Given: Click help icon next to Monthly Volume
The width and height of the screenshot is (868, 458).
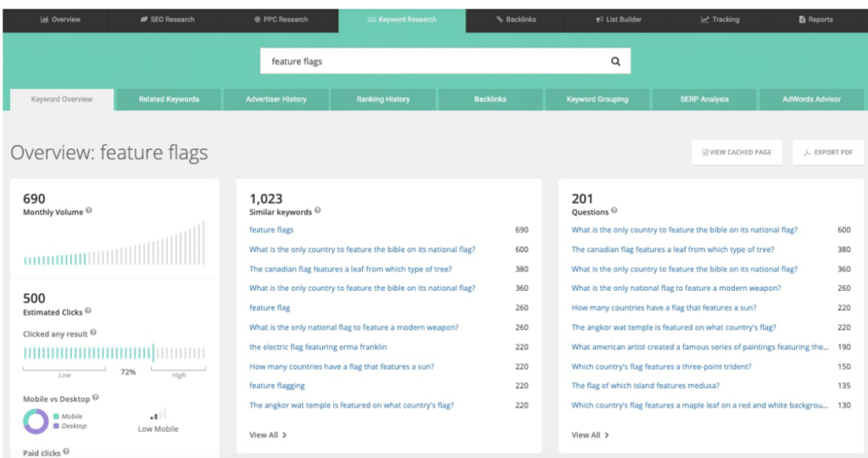Looking at the screenshot, I should click(88, 210).
